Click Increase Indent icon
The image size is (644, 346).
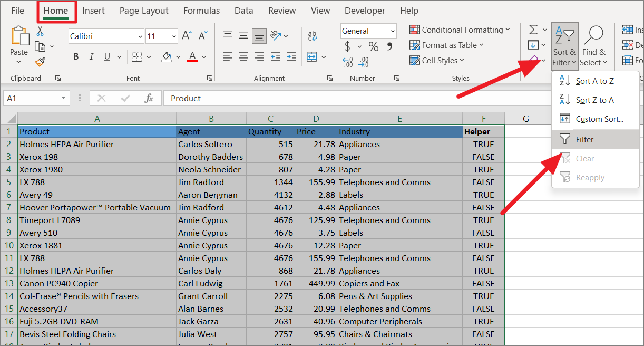(291, 56)
